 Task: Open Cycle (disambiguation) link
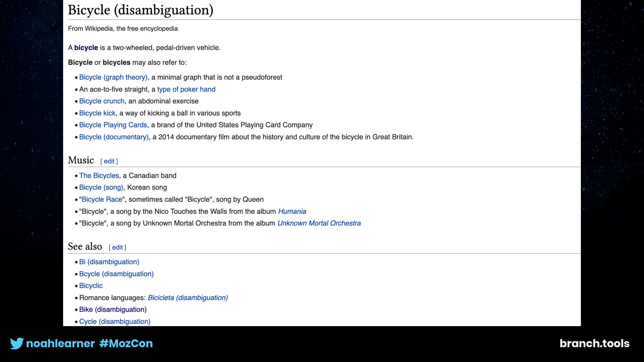pyautogui.click(x=115, y=321)
